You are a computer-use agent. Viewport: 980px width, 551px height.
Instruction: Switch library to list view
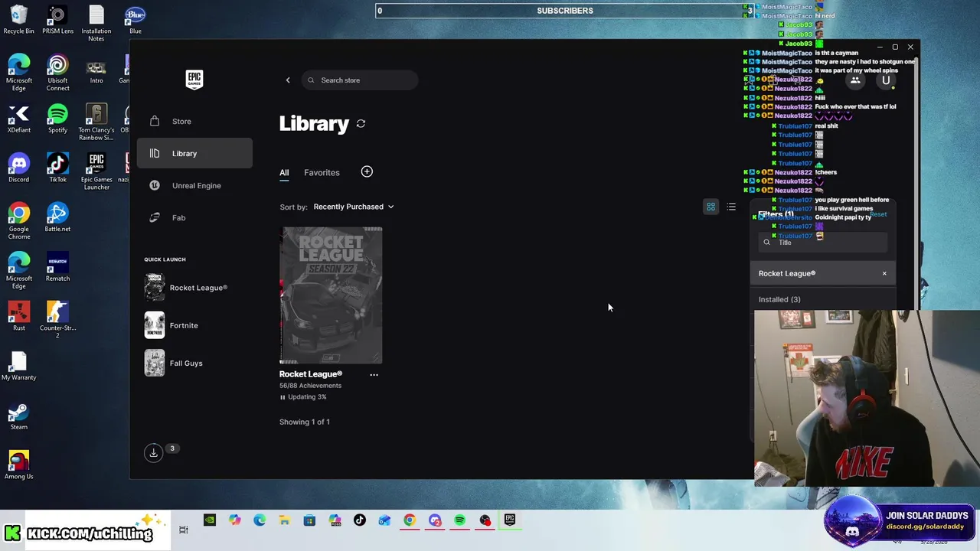[731, 207]
